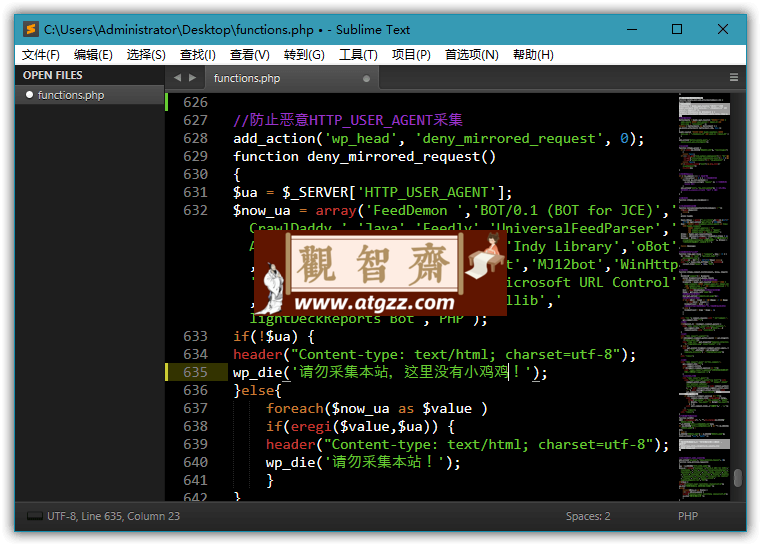Viewport: 761px width, 546px height.
Task: Click if(!$ua) on line 633
Action: (265, 336)
